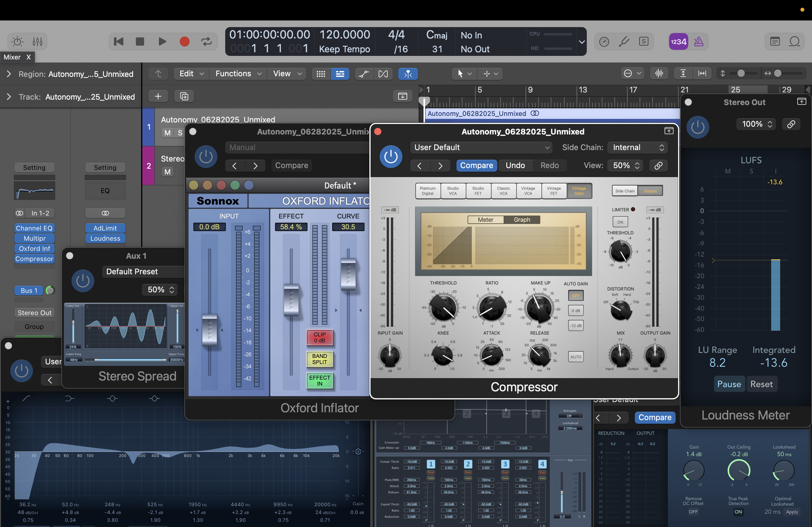The image size is (812, 527).
Task: Open the AdLimit plug-in slot
Action: [105, 228]
